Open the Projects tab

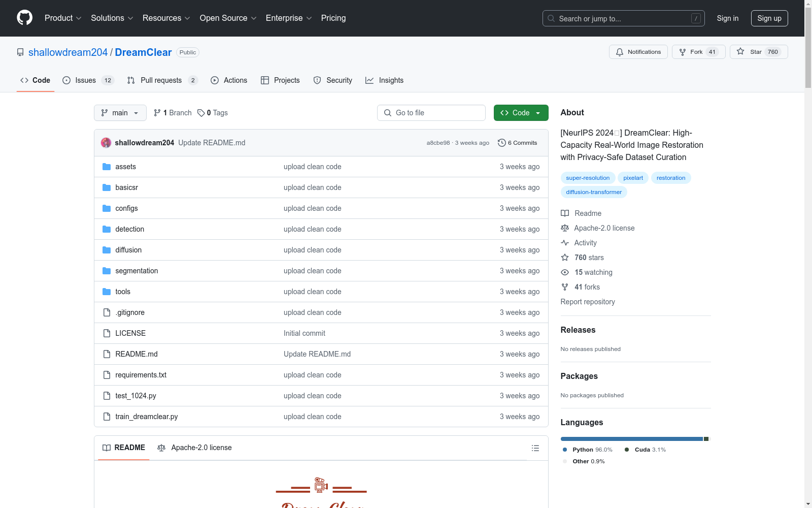click(280, 80)
